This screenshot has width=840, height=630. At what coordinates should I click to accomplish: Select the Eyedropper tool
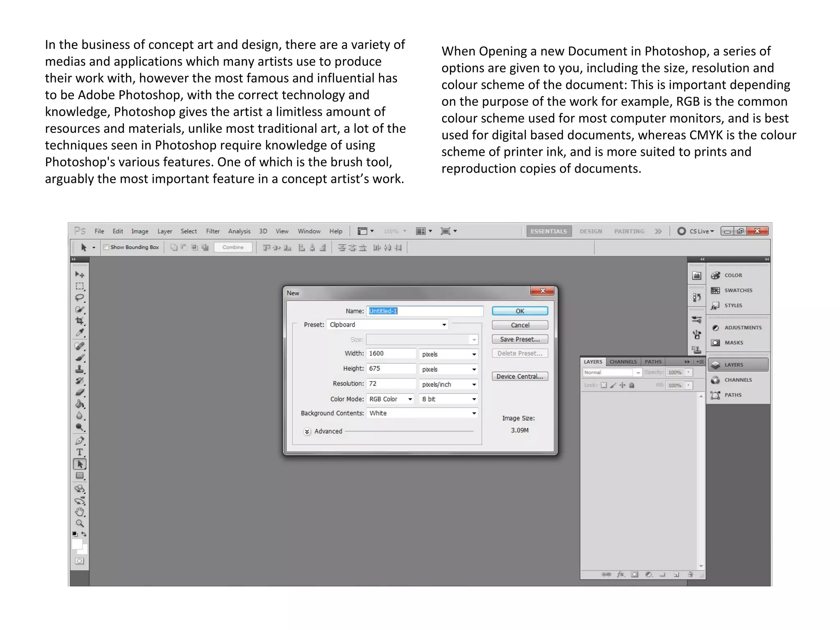80,332
